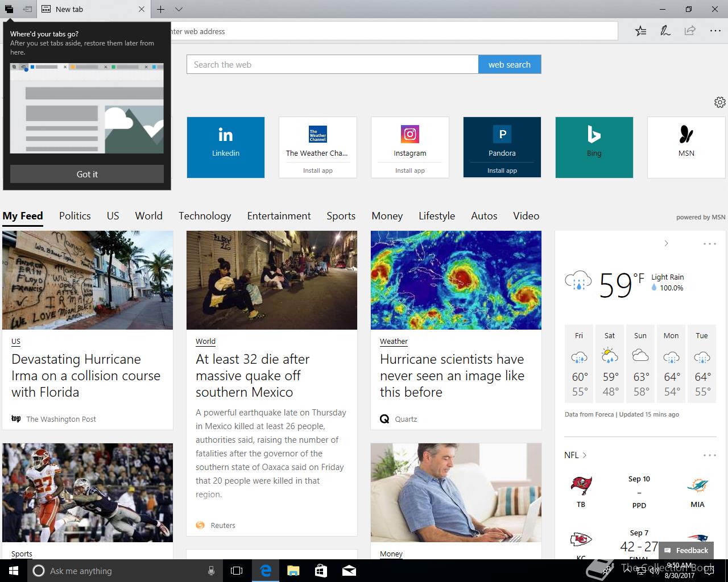The width and height of the screenshot is (728, 582).
Task: Click The Washington Post source label
Action: pyautogui.click(x=61, y=419)
